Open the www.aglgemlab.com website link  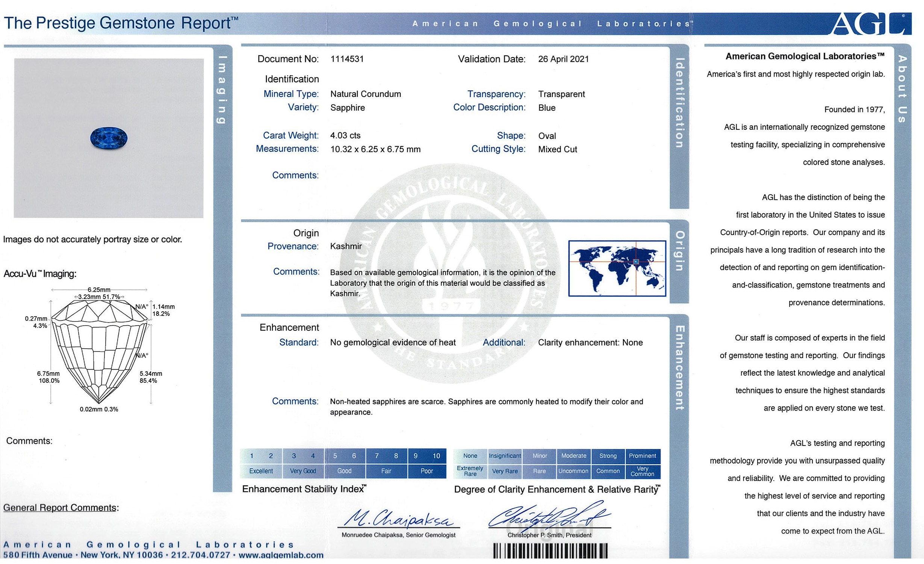[281, 555]
